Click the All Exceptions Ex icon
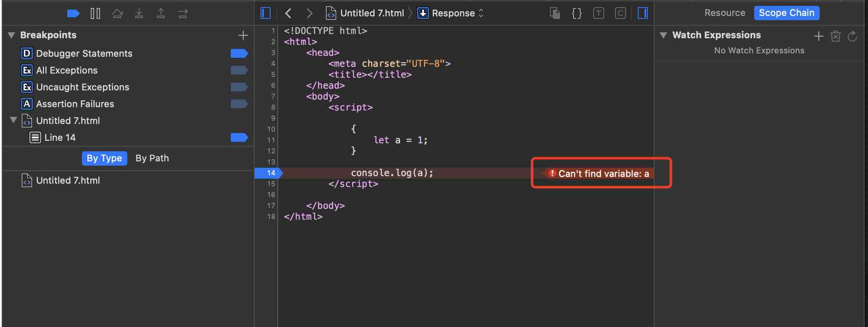 click(26, 70)
